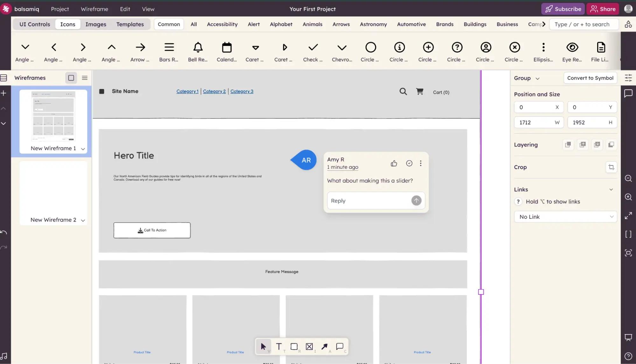The image size is (636, 364).
Task: Select the Text tool in bottom toolbar
Action: [x=279, y=347]
